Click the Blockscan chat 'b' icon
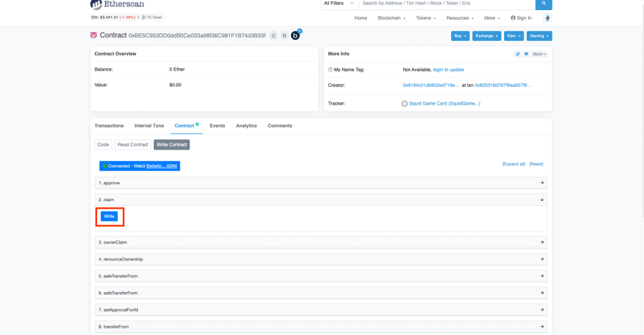 pos(296,35)
